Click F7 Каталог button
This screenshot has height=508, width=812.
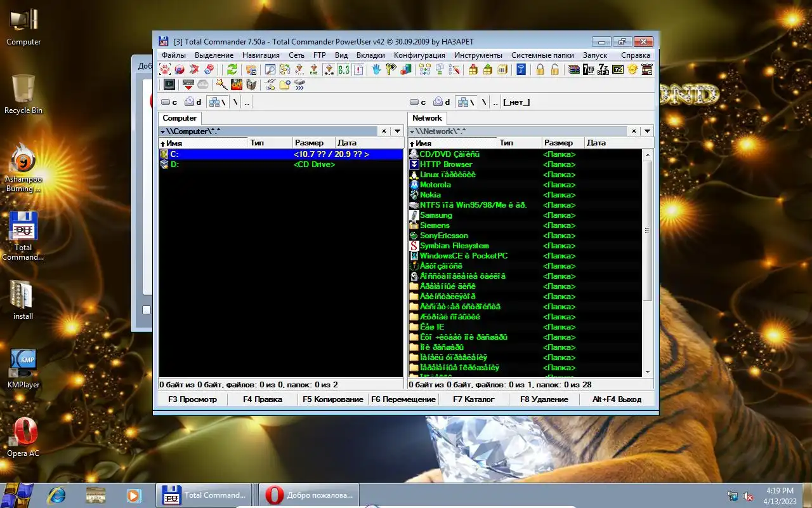473,399
